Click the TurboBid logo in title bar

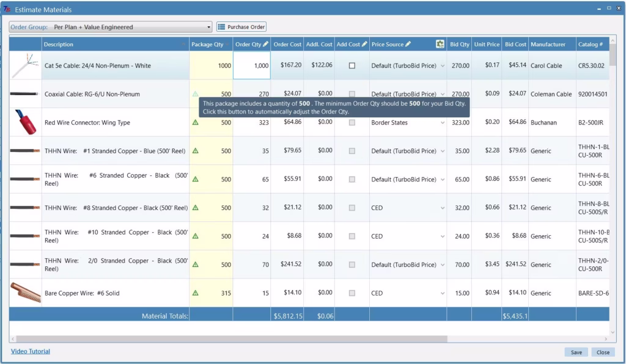pyautogui.click(x=7, y=9)
